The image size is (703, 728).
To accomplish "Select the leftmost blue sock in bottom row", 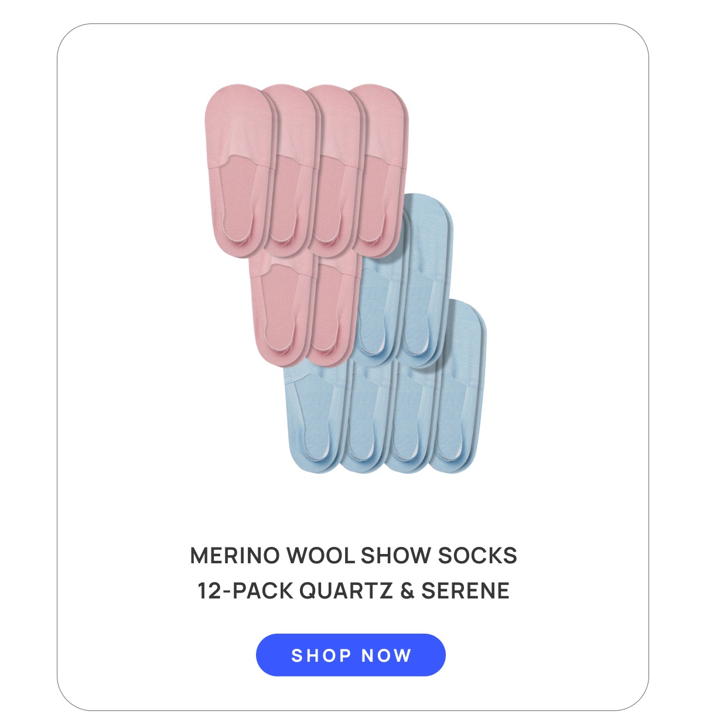I will [313, 416].
